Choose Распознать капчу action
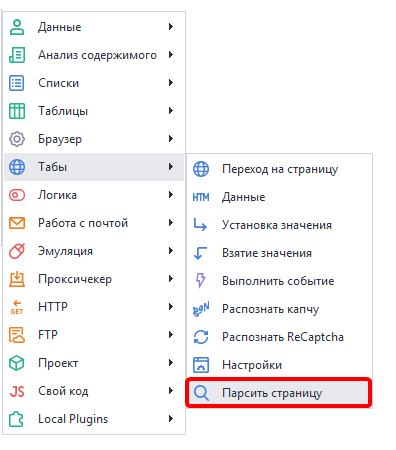 click(279, 309)
